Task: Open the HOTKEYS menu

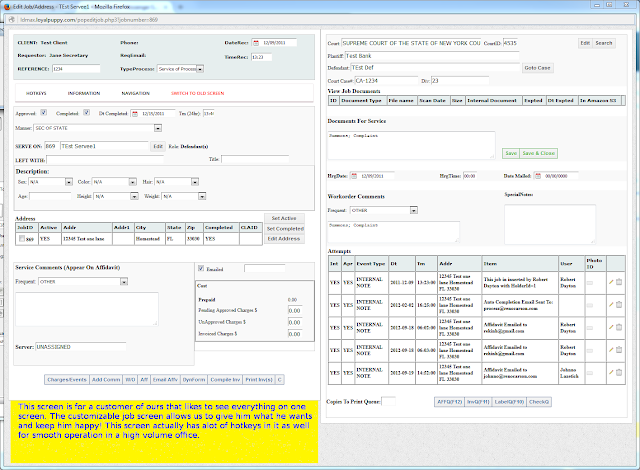Action: coord(36,93)
